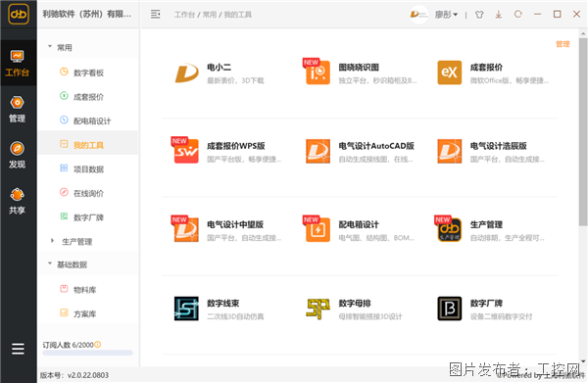Select 配电箱设计 in sidebar menu
Screen dimensions: 588x383
(x=88, y=120)
